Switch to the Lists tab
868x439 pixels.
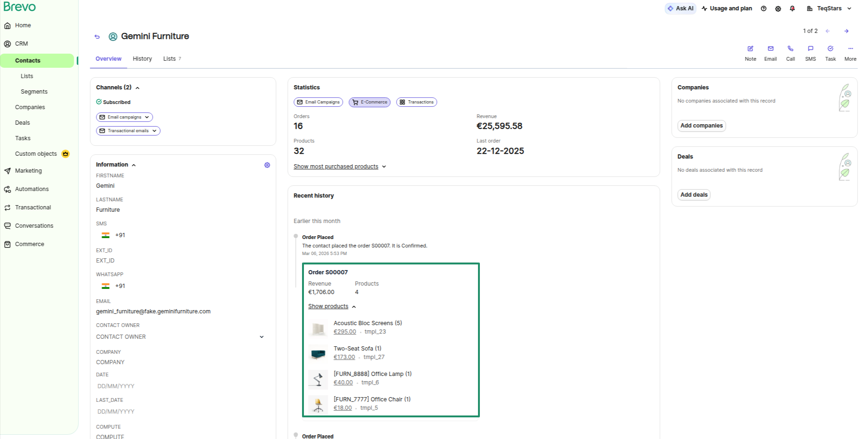(172, 59)
